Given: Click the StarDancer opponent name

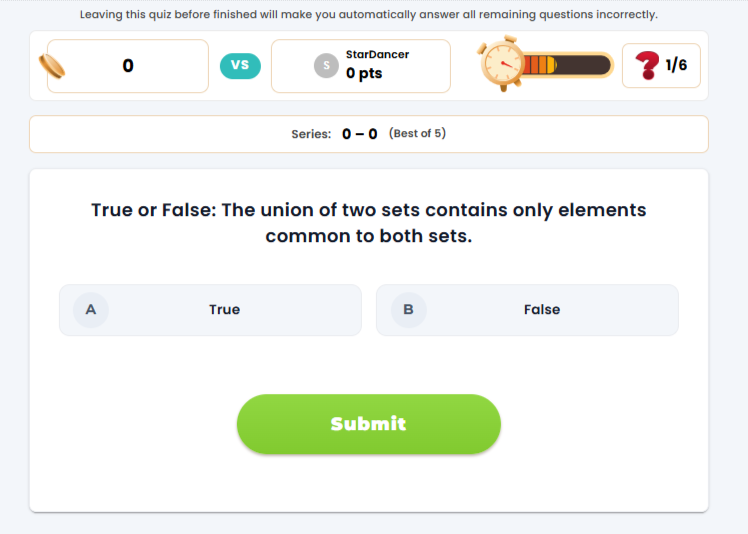Looking at the screenshot, I should (377, 55).
